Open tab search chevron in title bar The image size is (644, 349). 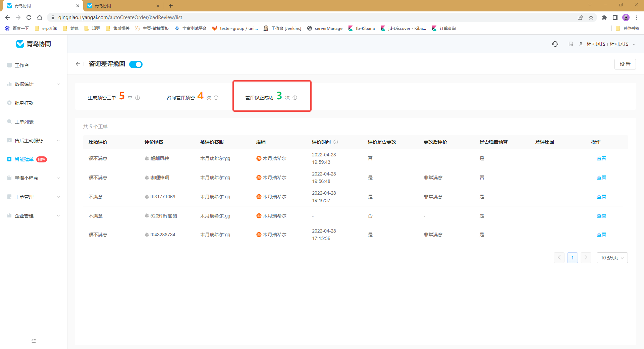coord(590,5)
